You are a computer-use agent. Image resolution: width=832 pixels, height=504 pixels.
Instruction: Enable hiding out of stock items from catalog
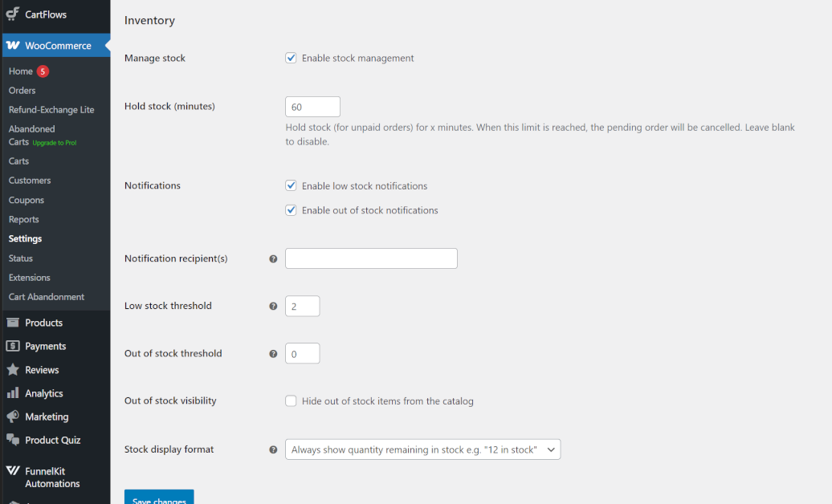click(291, 400)
